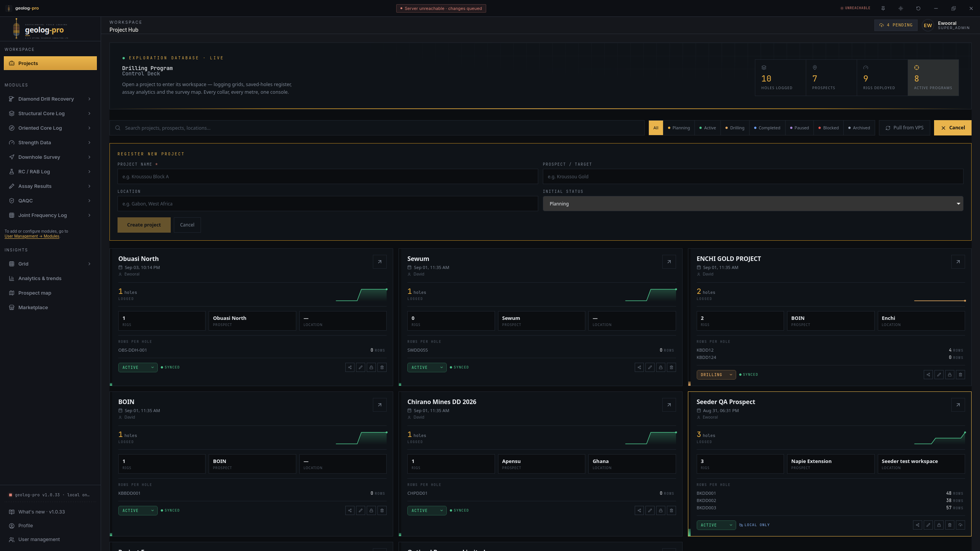Click the Active Programs stat tile
This screenshot has height=551, width=980.
pyautogui.click(x=933, y=77)
